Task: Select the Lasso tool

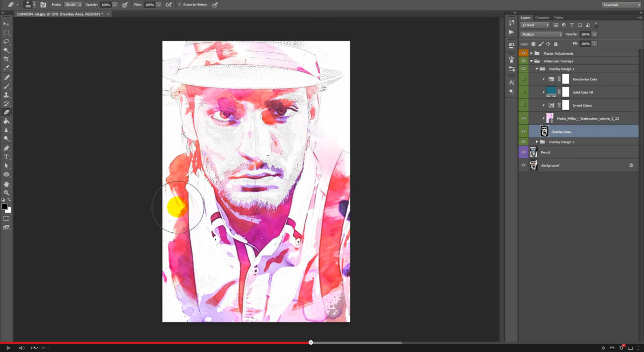Action: (x=6, y=42)
